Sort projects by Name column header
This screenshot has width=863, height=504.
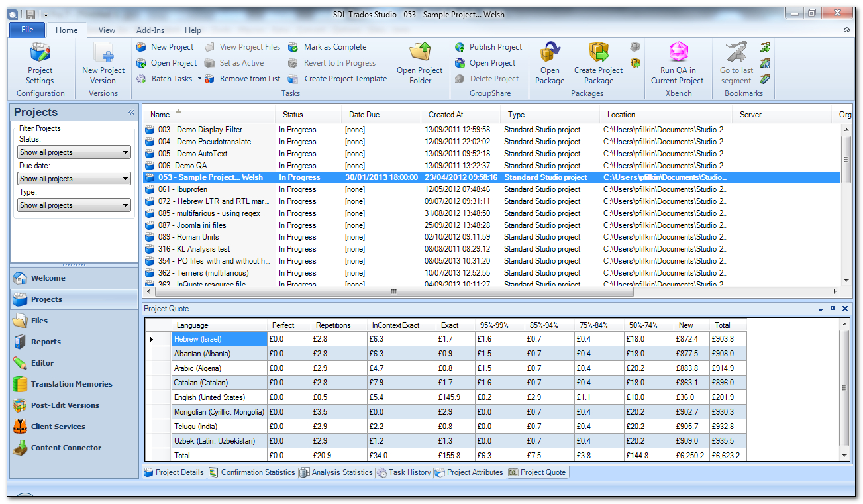click(209, 115)
